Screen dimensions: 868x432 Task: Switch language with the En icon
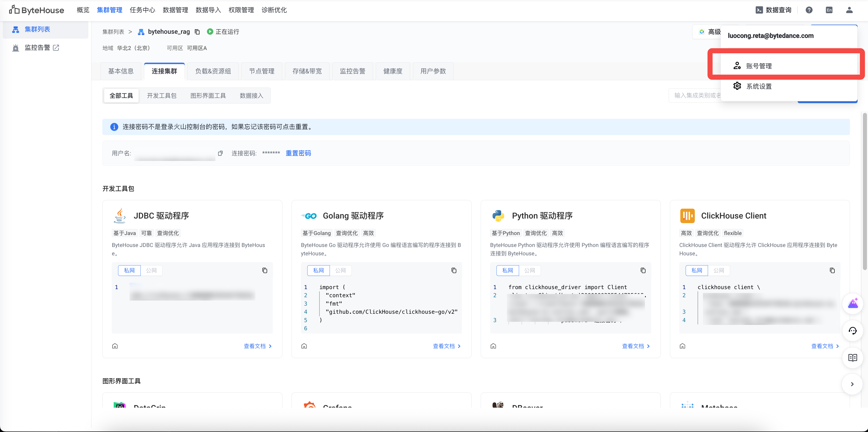point(829,10)
